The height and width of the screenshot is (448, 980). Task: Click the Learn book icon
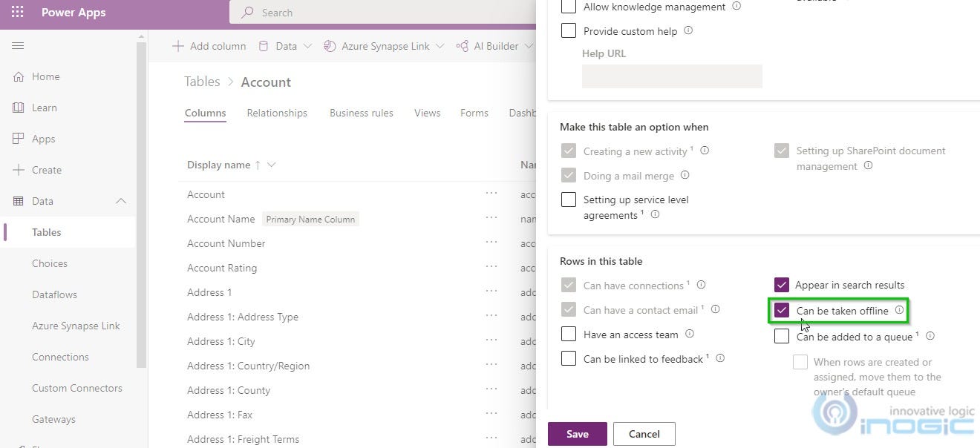[x=19, y=108]
